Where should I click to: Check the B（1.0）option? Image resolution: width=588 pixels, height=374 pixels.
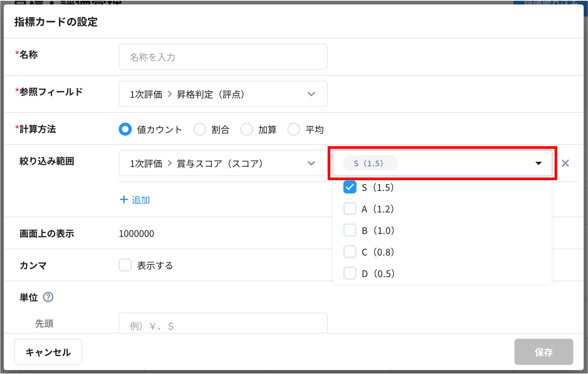click(x=350, y=230)
